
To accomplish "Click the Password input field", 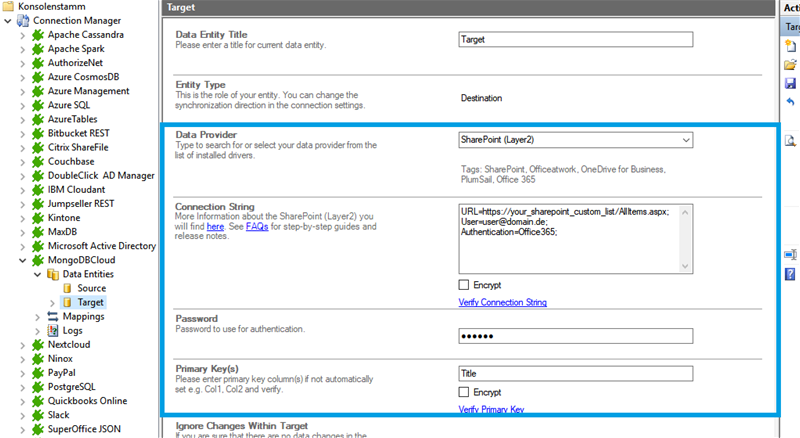I will coord(575,337).
